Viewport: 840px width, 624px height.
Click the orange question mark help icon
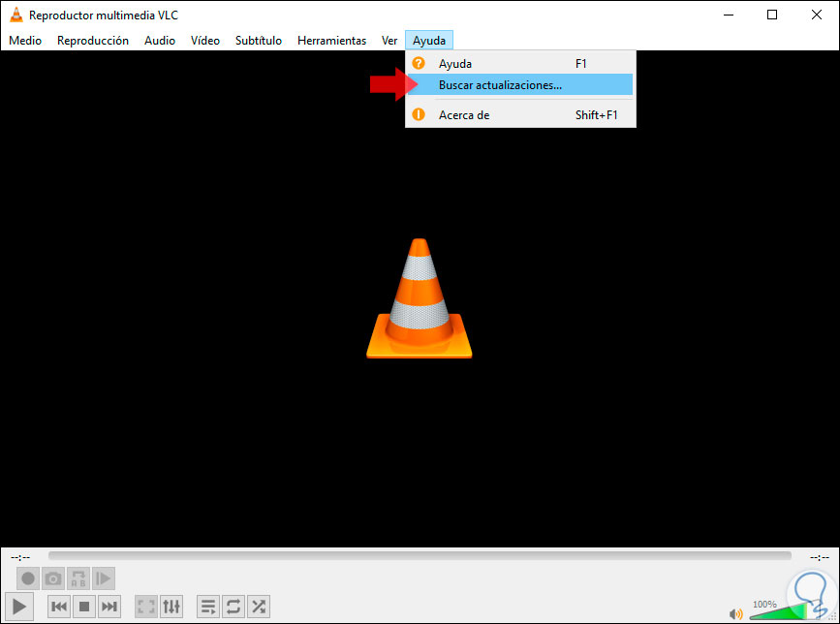point(419,63)
